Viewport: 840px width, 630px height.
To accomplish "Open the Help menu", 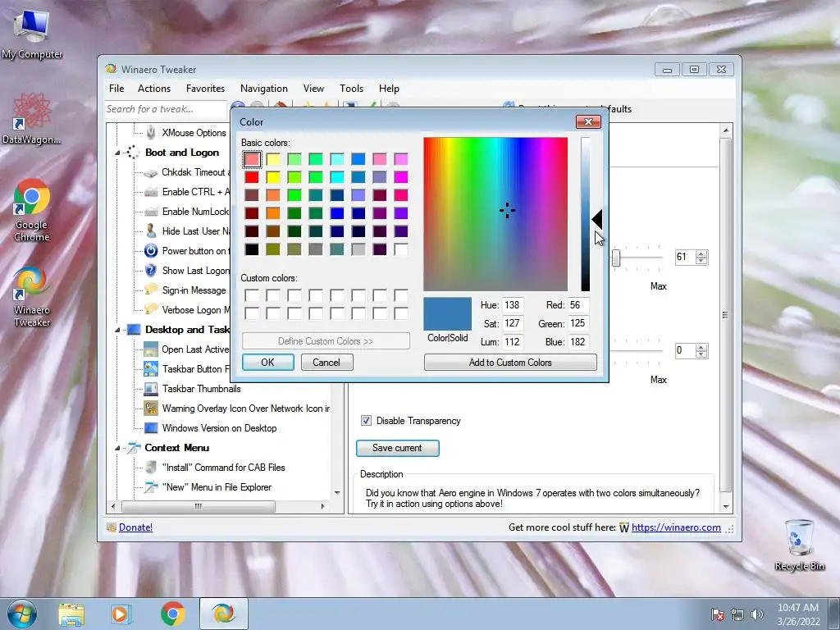I will tap(389, 89).
